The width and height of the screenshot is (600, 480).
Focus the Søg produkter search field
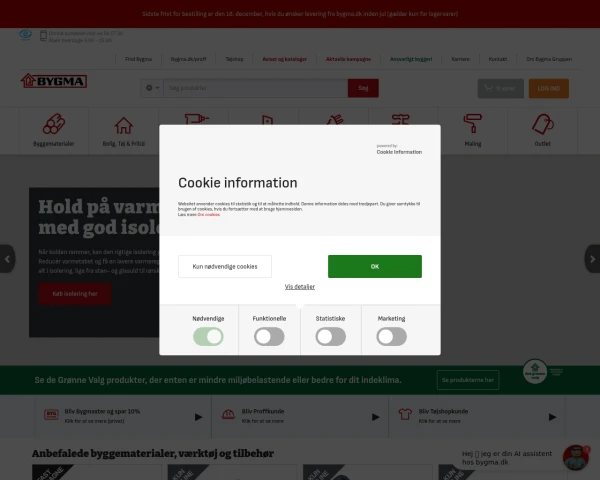[256, 88]
